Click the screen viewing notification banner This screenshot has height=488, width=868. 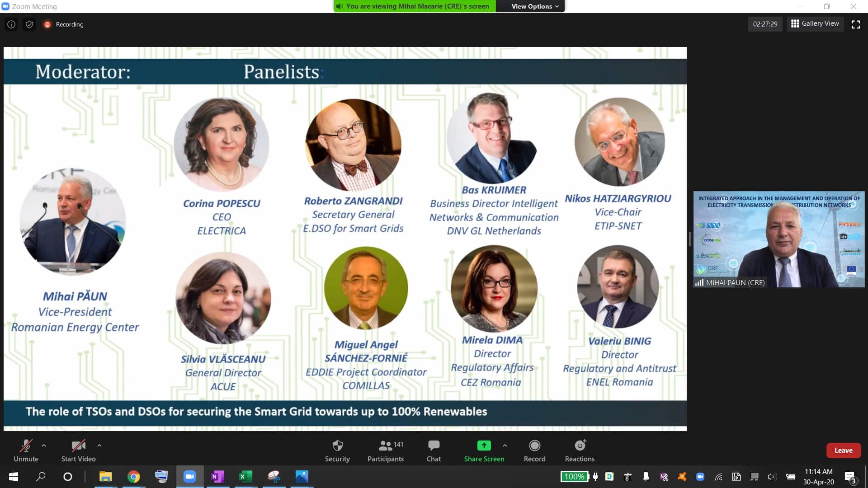point(415,6)
